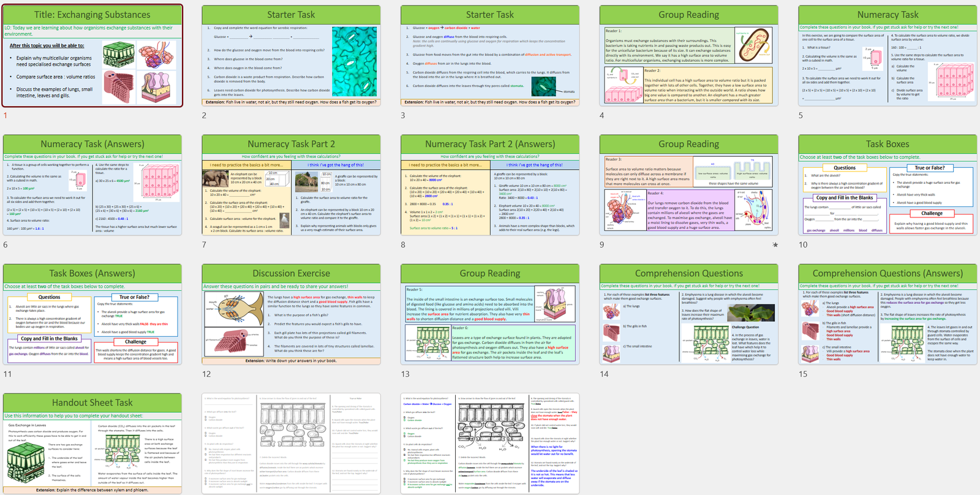This screenshot has width=980, height=495.
Task: Click slide number '2' label
Action: (205, 115)
